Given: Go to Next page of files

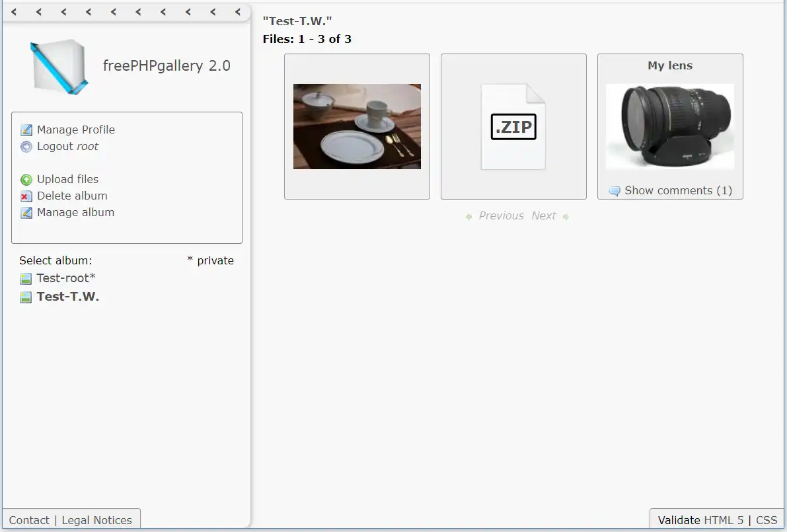Looking at the screenshot, I should pos(544,216).
